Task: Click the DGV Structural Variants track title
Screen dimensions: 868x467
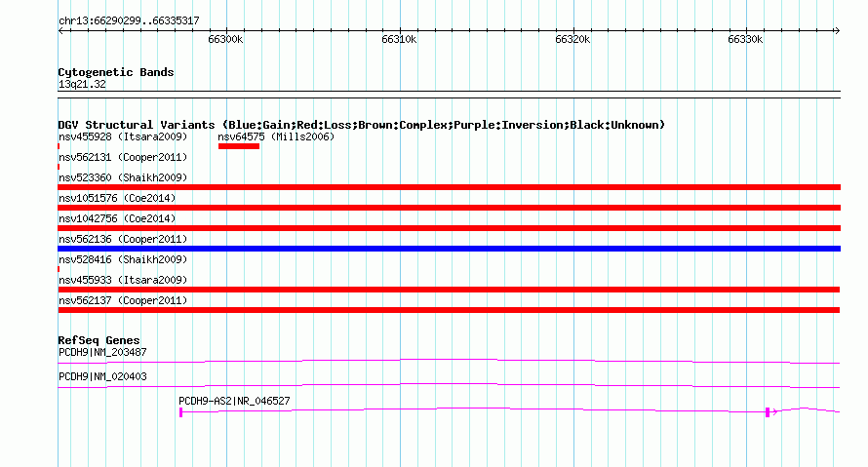Action: [x=361, y=125]
